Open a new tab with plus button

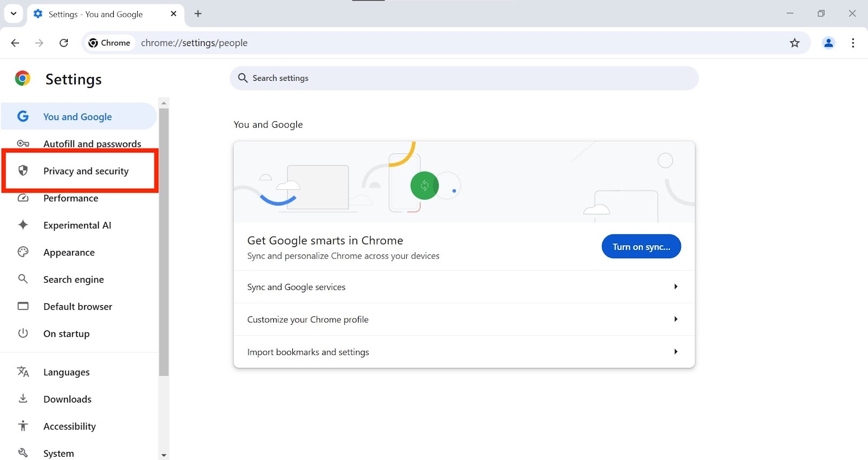[x=198, y=14]
